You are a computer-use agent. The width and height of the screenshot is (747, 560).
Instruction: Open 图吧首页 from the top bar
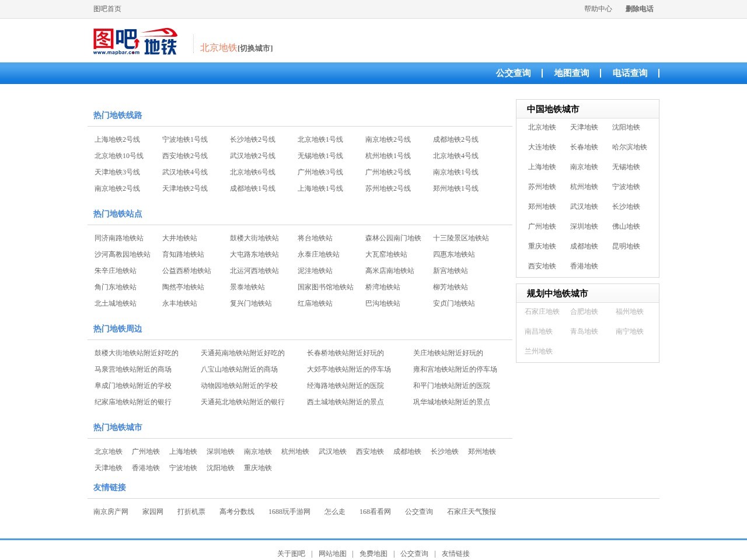tap(106, 9)
